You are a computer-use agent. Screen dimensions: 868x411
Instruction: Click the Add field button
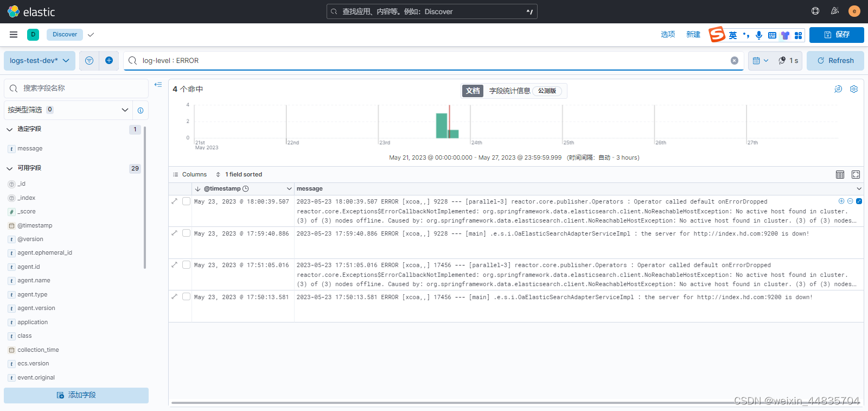[76, 395]
